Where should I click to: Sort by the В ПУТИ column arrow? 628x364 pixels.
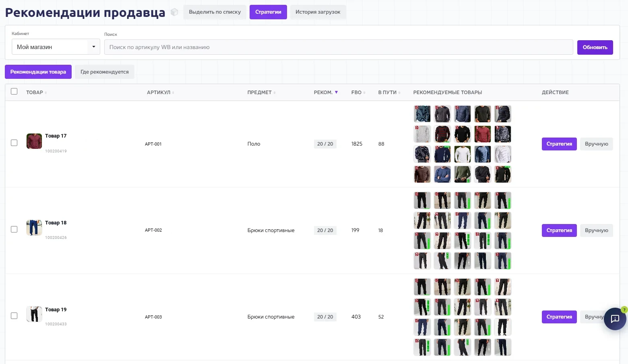pyautogui.click(x=399, y=93)
